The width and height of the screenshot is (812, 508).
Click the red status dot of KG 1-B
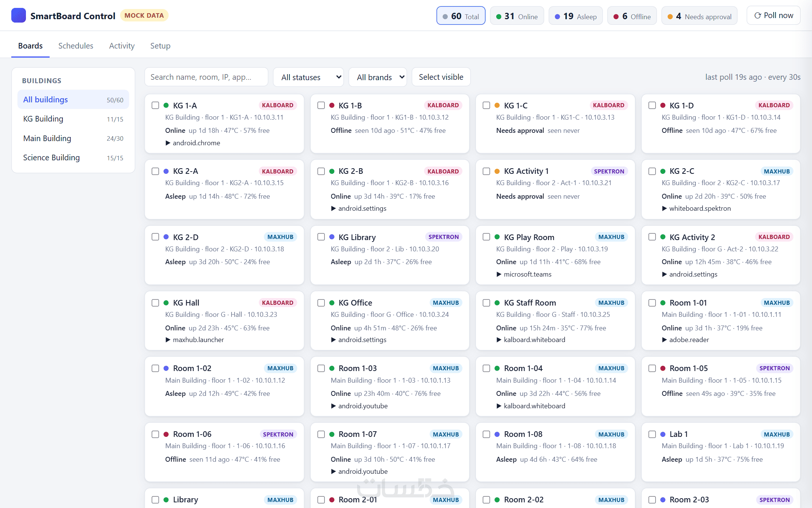point(332,105)
